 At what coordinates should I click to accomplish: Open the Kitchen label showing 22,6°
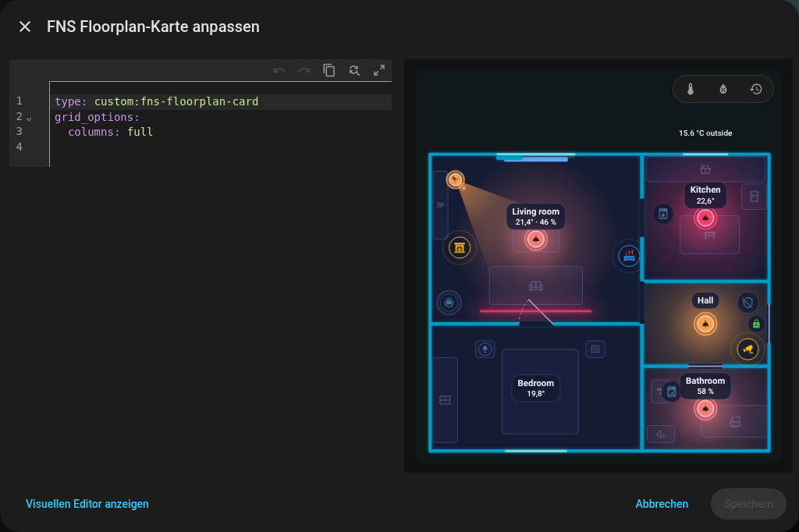click(x=705, y=195)
